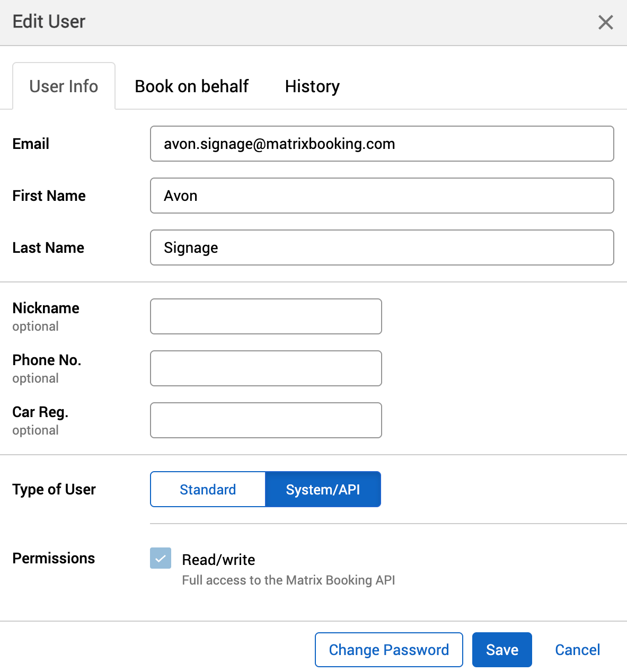Click the Permissions label
The image size is (627, 672).
click(x=53, y=558)
